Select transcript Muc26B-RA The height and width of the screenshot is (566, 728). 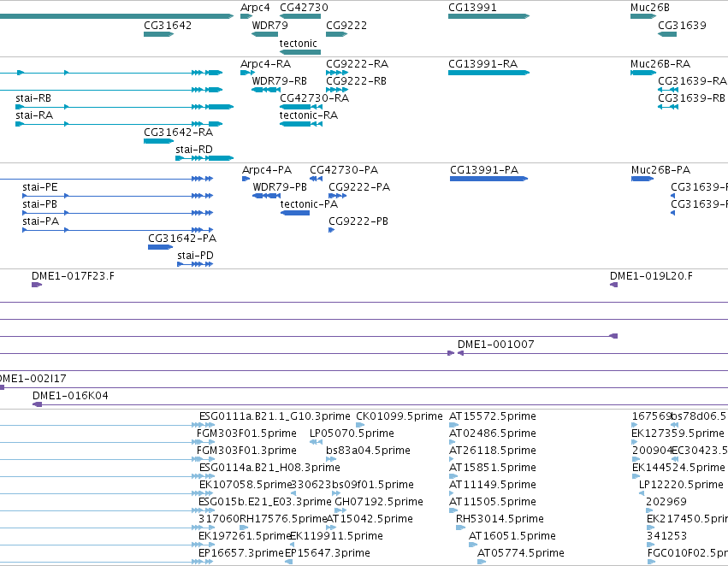[643, 73]
